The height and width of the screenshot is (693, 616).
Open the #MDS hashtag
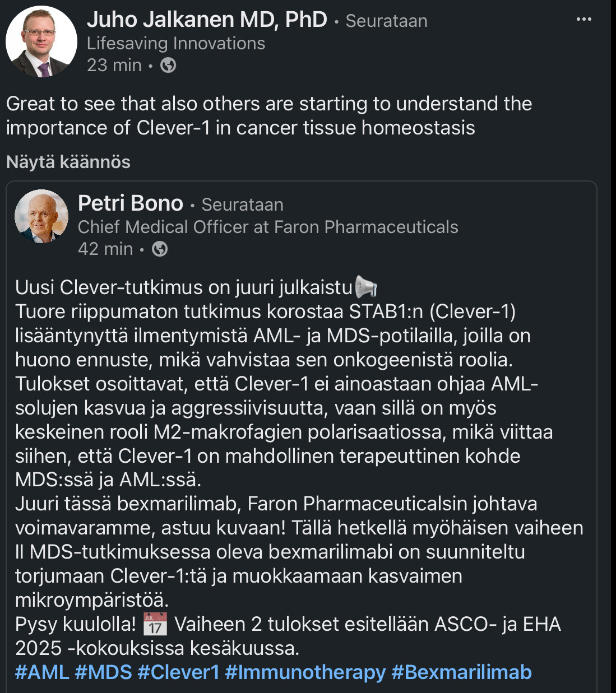tap(103, 672)
